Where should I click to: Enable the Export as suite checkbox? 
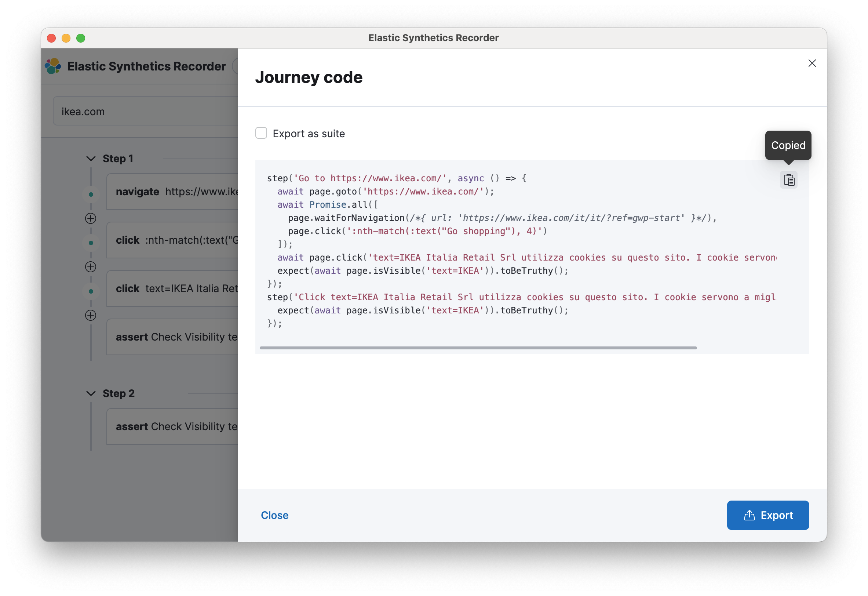pyautogui.click(x=261, y=133)
